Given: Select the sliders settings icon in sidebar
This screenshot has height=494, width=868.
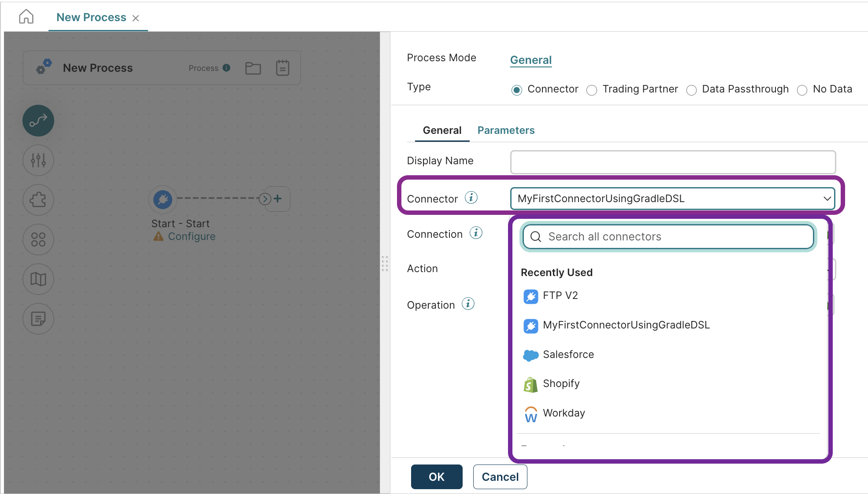Looking at the screenshot, I should click(x=38, y=160).
